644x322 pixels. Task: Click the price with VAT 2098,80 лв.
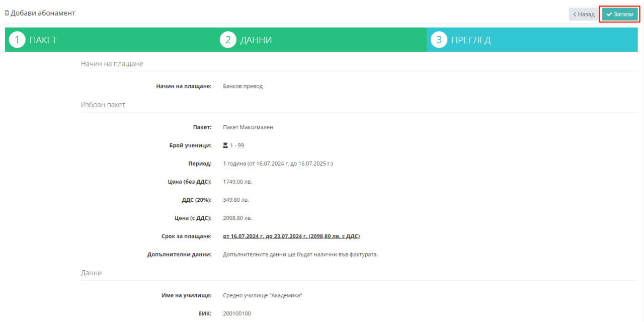(237, 218)
